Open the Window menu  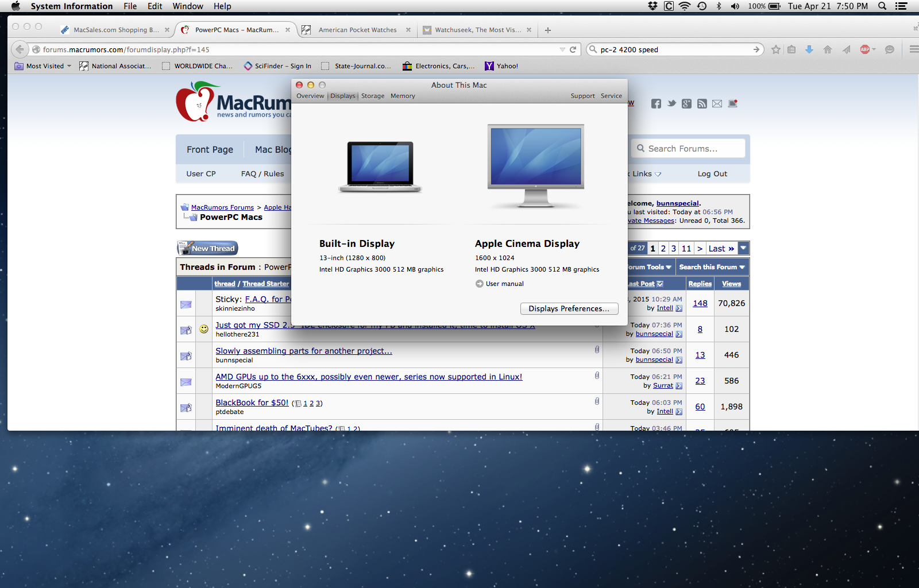188,6
